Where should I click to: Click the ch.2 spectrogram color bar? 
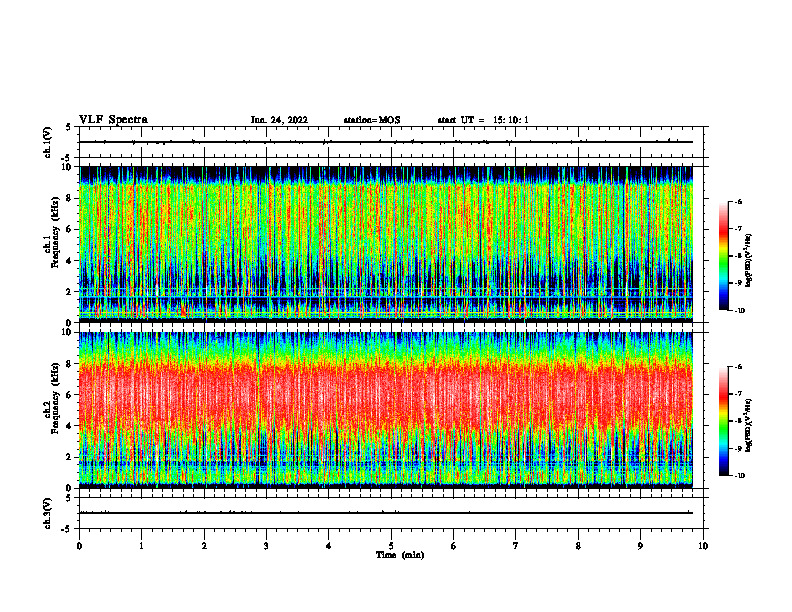(723, 421)
